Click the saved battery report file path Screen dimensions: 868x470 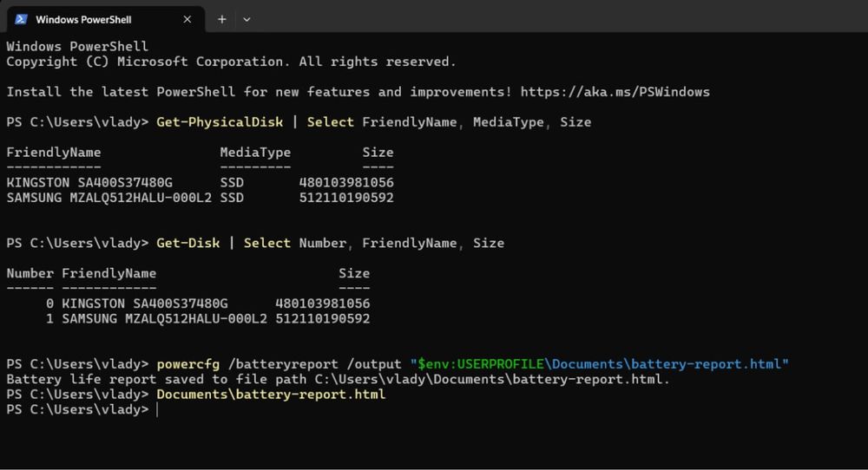pos(492,379)
